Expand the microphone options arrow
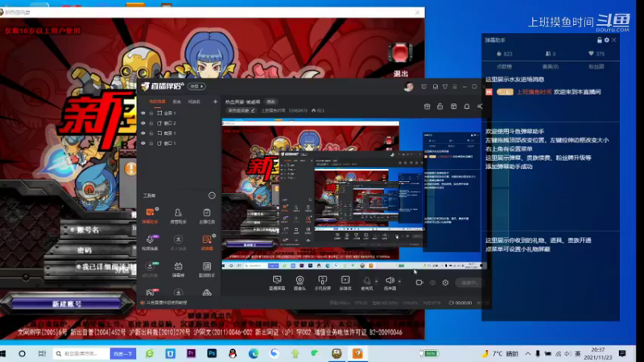This screenshot has height=362, width=644. click(377, 281)
